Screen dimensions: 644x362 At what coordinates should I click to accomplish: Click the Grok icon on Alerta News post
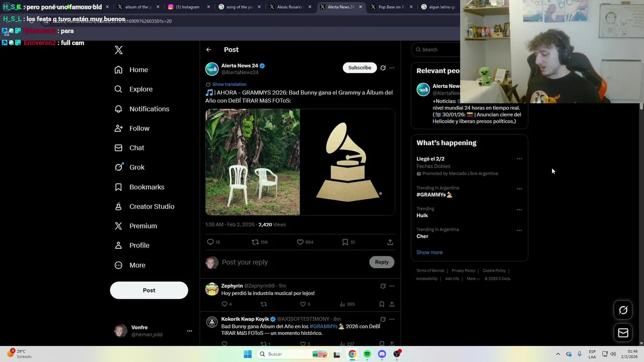[383, 68]
